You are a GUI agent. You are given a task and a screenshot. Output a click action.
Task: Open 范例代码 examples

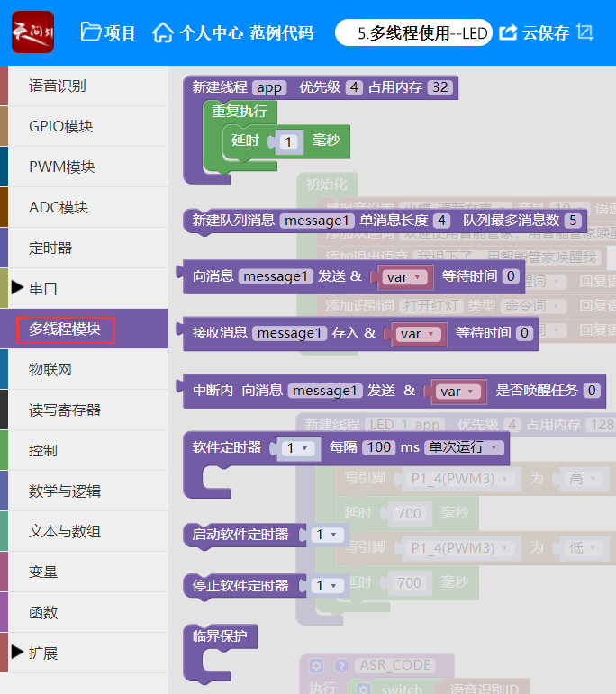coord(281,32)
